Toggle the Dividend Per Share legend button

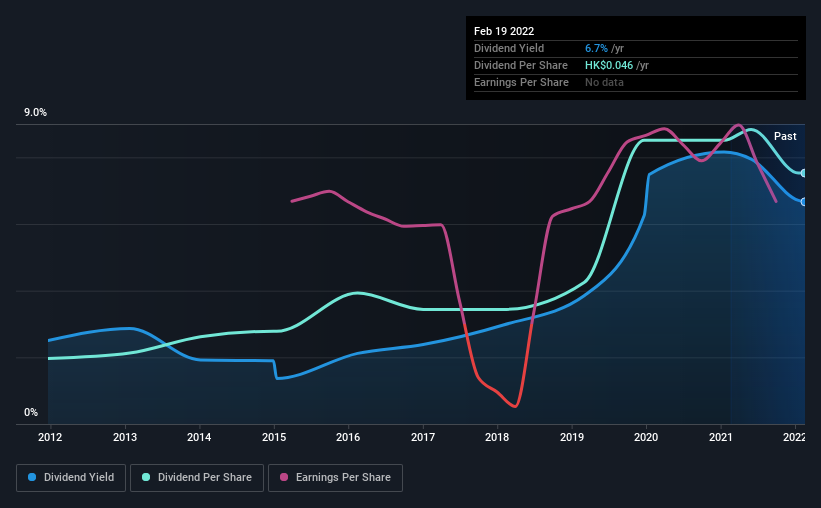(x=197, y=478)
